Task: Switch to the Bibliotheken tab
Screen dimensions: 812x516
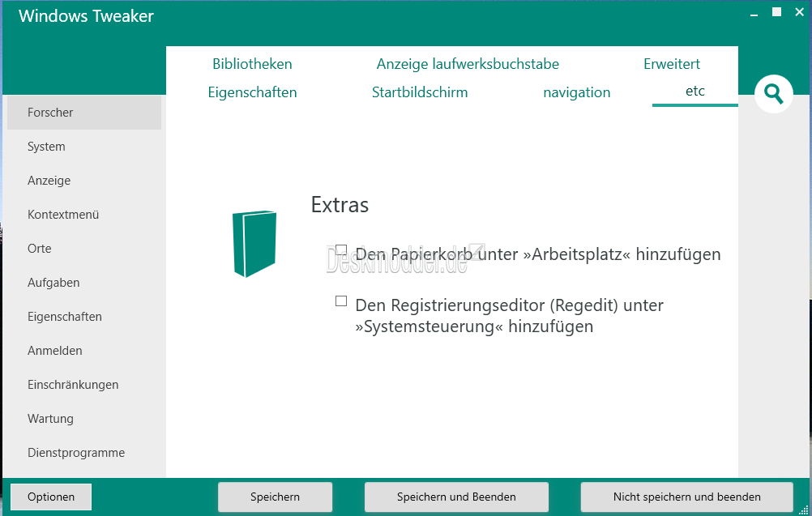Action: click(252, 64)
